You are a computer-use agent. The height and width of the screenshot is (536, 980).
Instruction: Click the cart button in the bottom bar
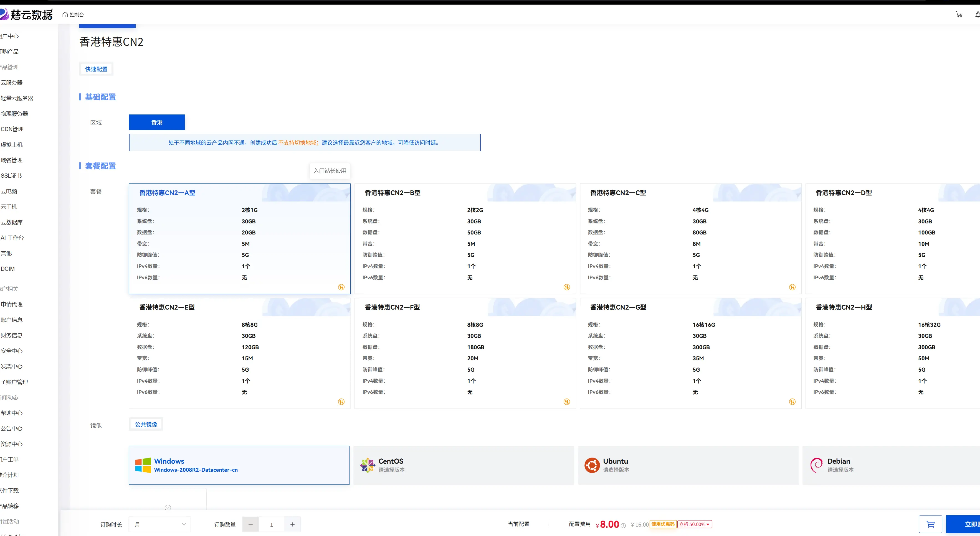pyautogui.click(x=930, y=524)
